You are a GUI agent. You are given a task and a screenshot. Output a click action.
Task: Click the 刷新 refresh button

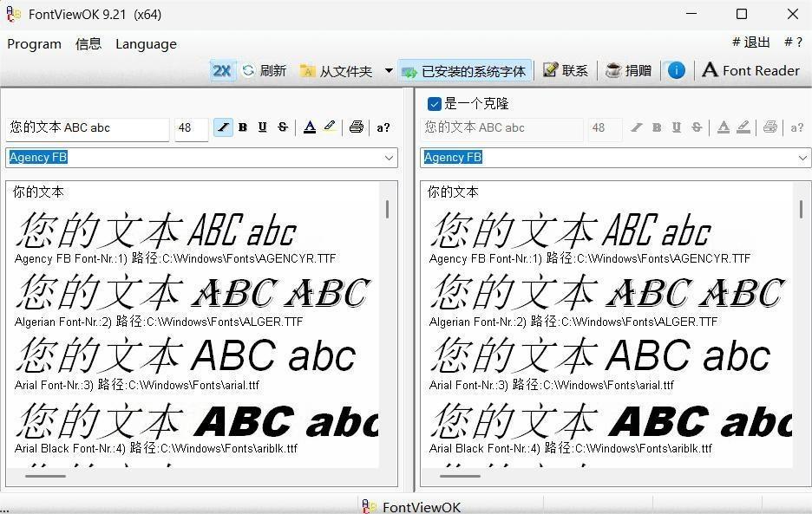265,70
